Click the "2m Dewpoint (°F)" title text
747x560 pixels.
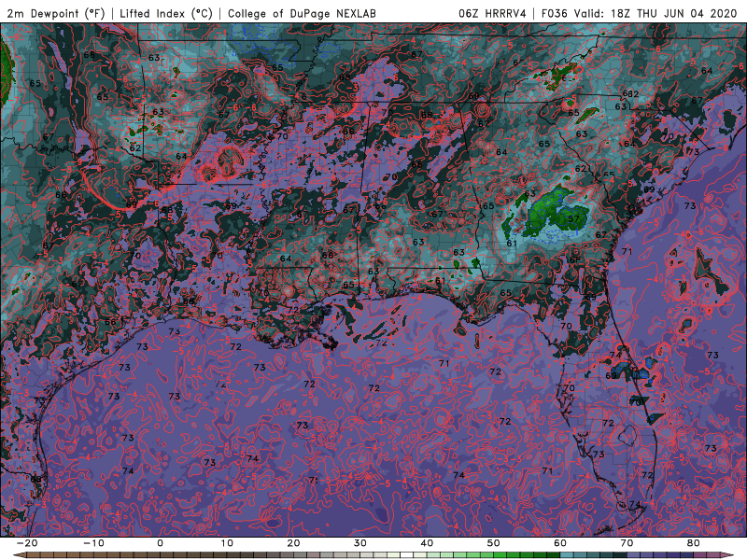56,13
